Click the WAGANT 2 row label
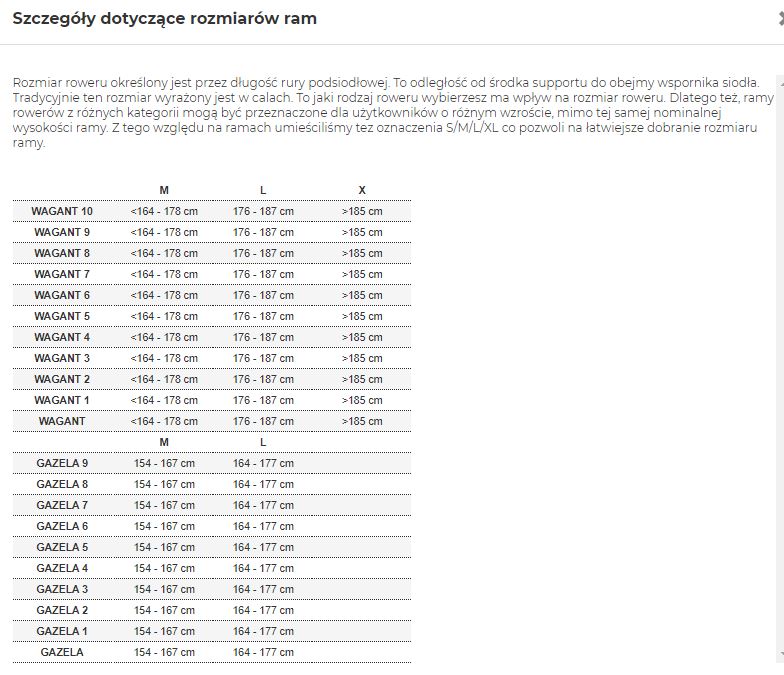 pyautogui.click(x=62, y=380)
